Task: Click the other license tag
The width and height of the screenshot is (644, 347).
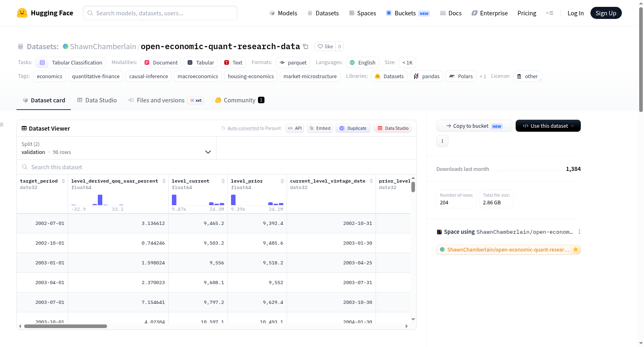Action: (x=527, y=76)
